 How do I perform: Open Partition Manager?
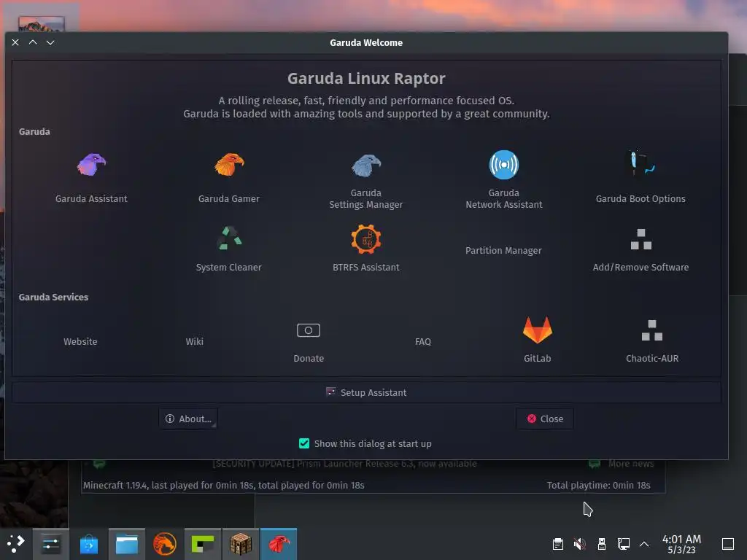tap(503, 251)
